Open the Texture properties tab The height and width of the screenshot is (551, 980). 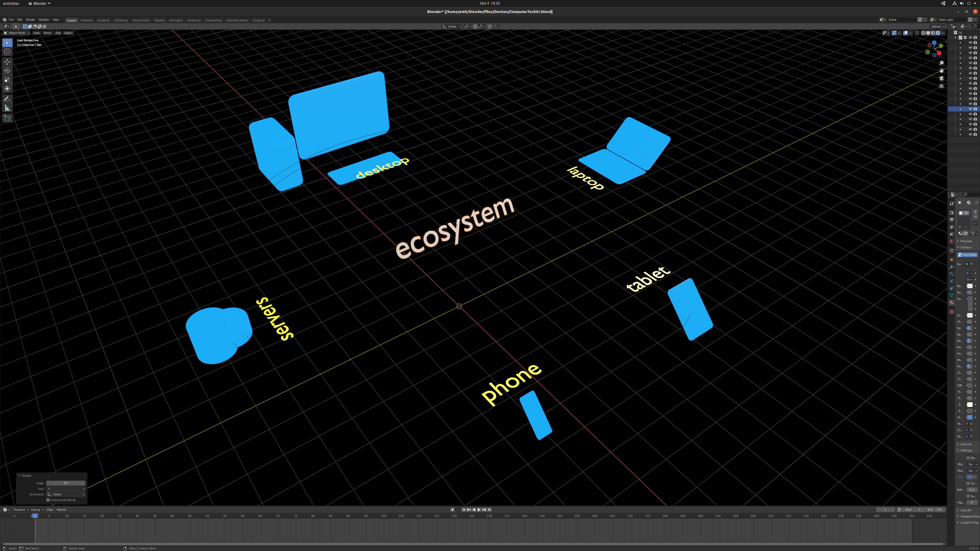[951, 312]
